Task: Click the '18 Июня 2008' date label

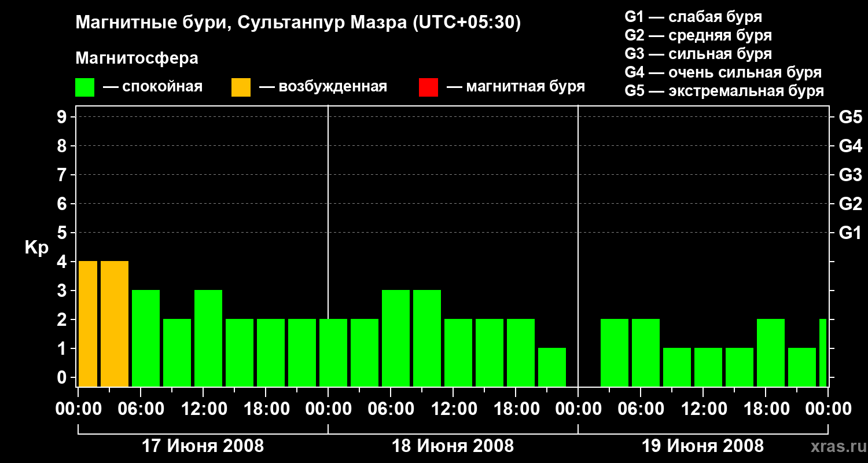Action: click(x=453, y=446)
